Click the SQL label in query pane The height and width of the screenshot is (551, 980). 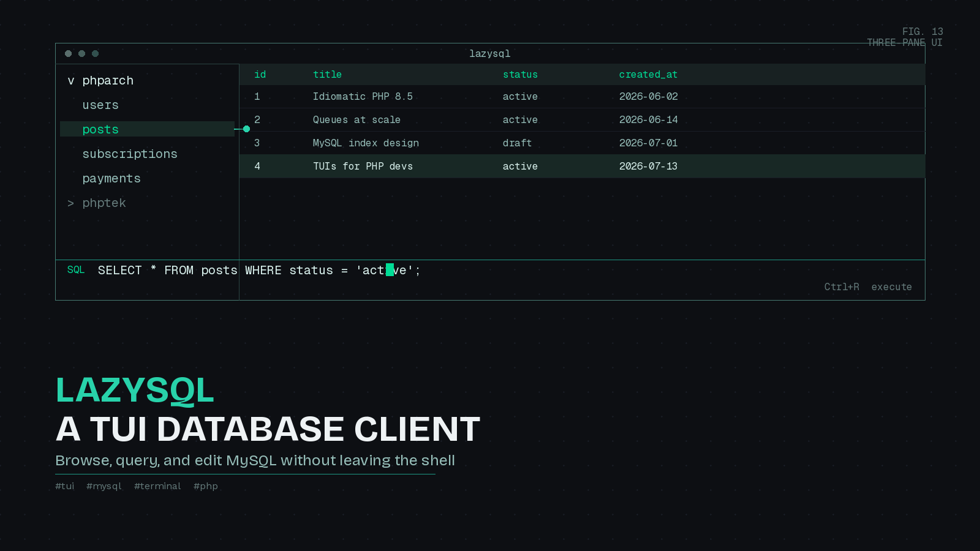point(76,270)
